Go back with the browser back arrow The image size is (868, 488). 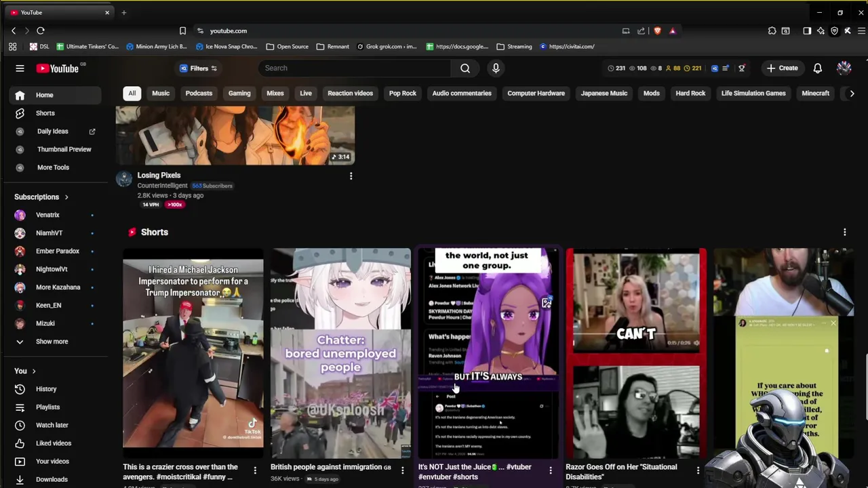pos(14,30)
